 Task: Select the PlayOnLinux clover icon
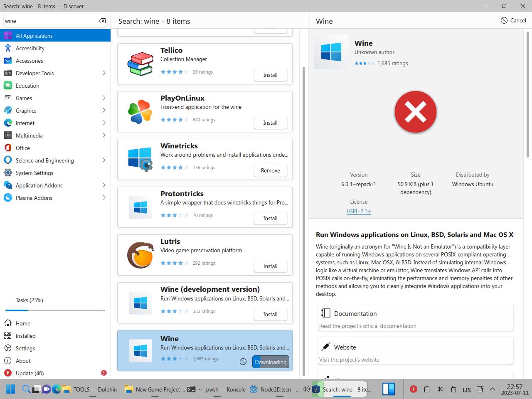140,112
